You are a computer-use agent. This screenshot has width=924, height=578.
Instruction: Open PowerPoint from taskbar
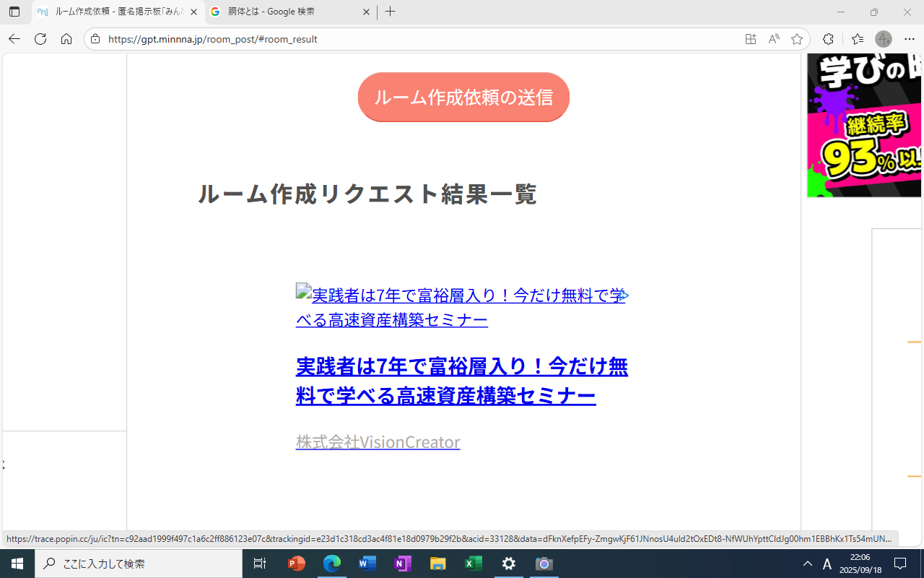click(x=297, y=564)
